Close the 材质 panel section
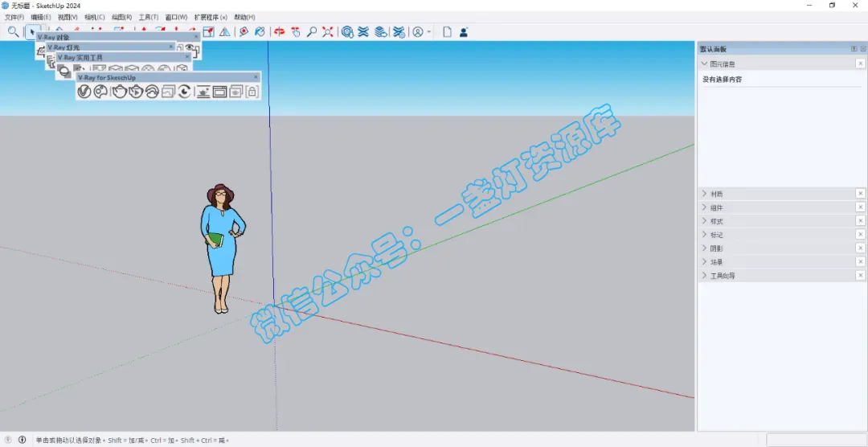Screen dimensions: 868x447 [860, 193]
